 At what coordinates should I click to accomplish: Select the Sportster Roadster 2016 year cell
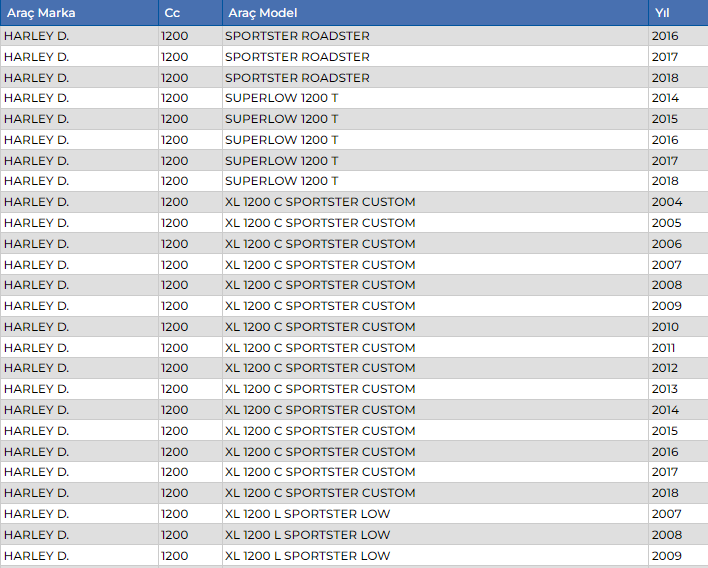point(665,36)
